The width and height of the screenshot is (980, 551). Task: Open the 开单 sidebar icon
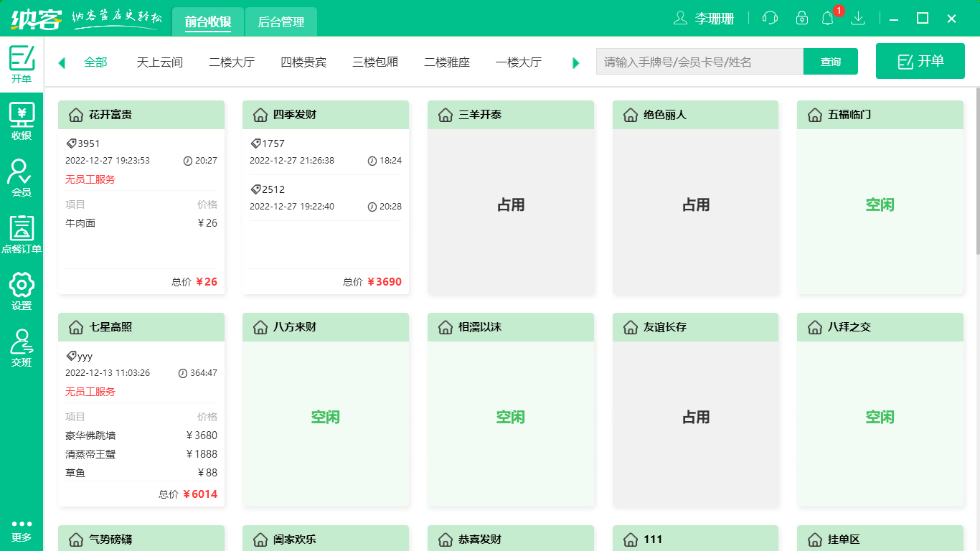(x=22, y=64)
